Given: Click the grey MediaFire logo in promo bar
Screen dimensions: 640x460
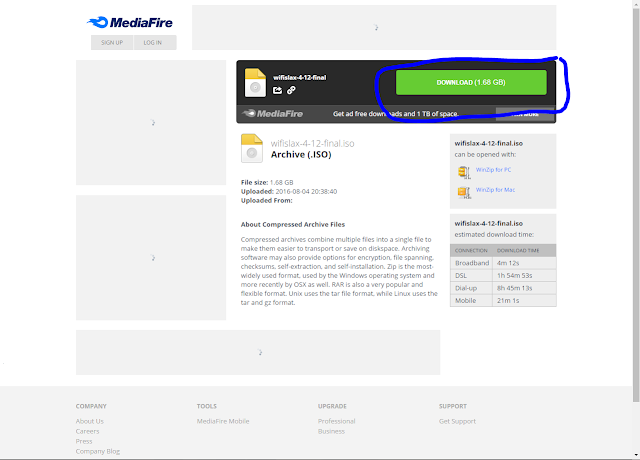Looking at the screenshot, I should (272, 113).
